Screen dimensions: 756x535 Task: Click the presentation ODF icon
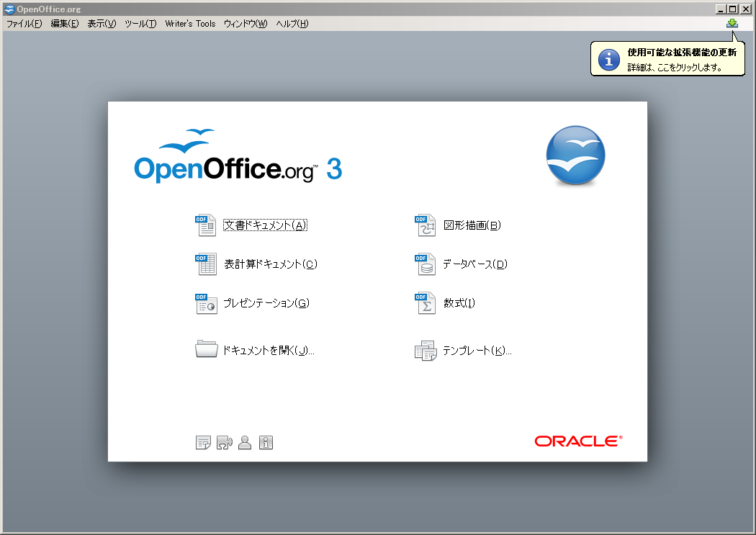pyautogui.click(x=206, y=303)
